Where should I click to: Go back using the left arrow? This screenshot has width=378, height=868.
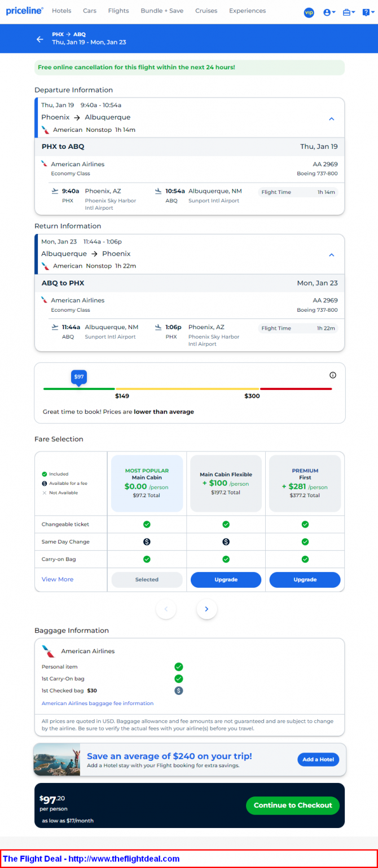coord(40,39)
